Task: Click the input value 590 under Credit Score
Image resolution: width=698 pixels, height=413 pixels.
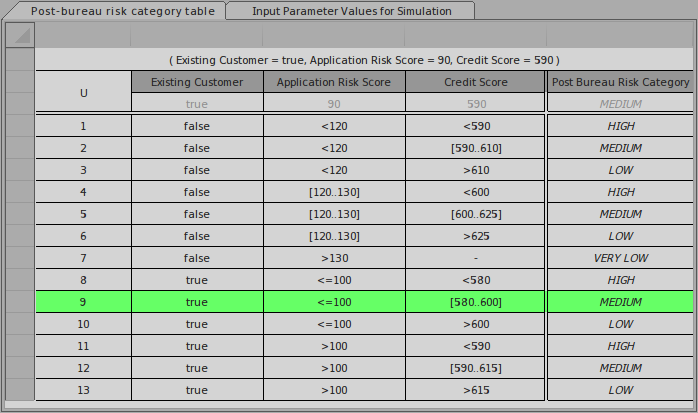Action: coord(475,103)
